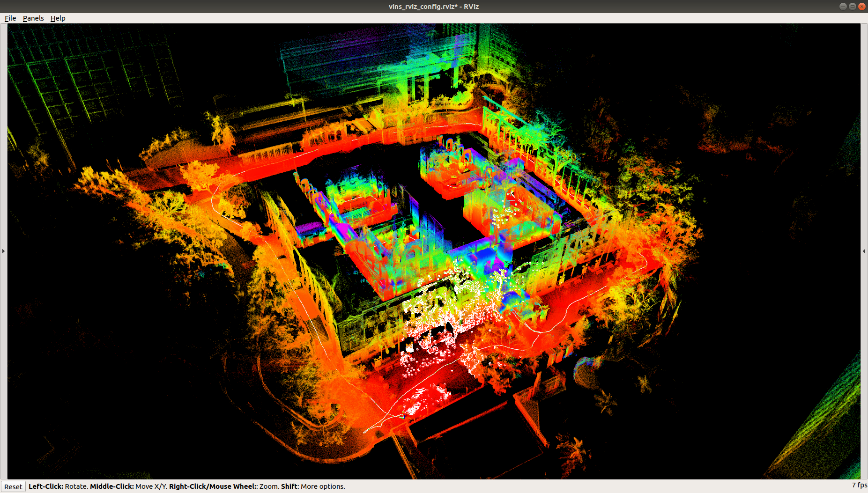Minimize the RViz window

click(843, 7)
